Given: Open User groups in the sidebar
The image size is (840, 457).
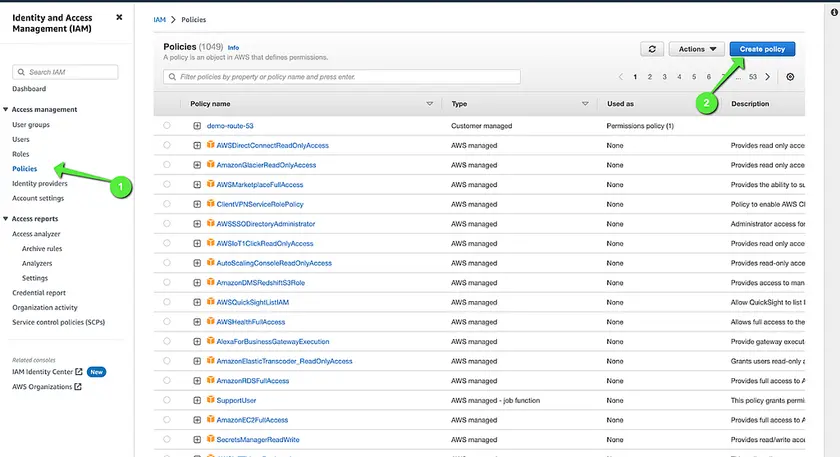Looking at the screenshot, I should pyautogui.click(x=31, y=124).
